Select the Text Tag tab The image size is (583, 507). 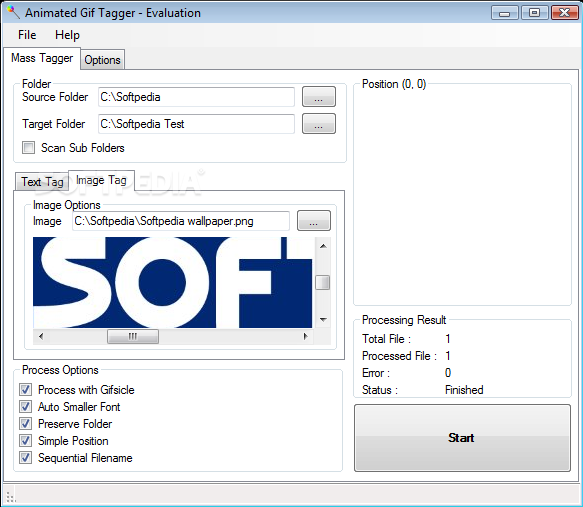coord(42,182)
